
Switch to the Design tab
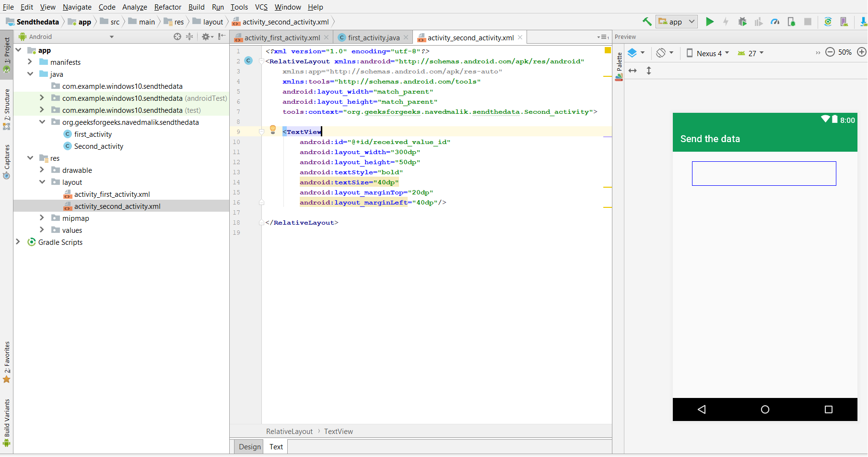(x=250, y=446)
